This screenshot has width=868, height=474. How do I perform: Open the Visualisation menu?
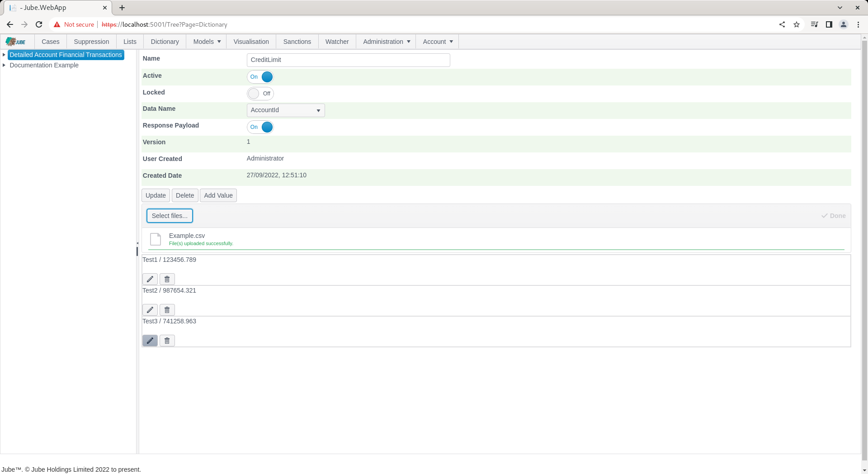pyautogui.click(x=251, y=42)
